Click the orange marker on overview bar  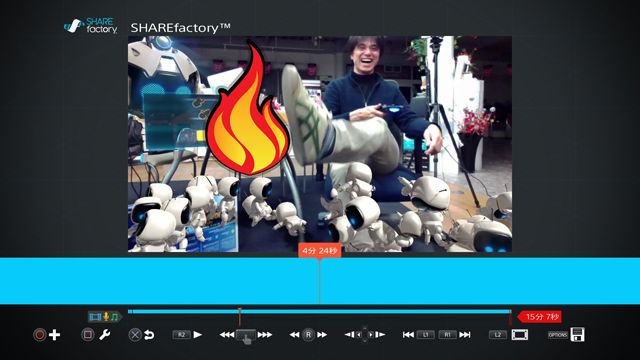pyautogui.click(x=240, y=317)
